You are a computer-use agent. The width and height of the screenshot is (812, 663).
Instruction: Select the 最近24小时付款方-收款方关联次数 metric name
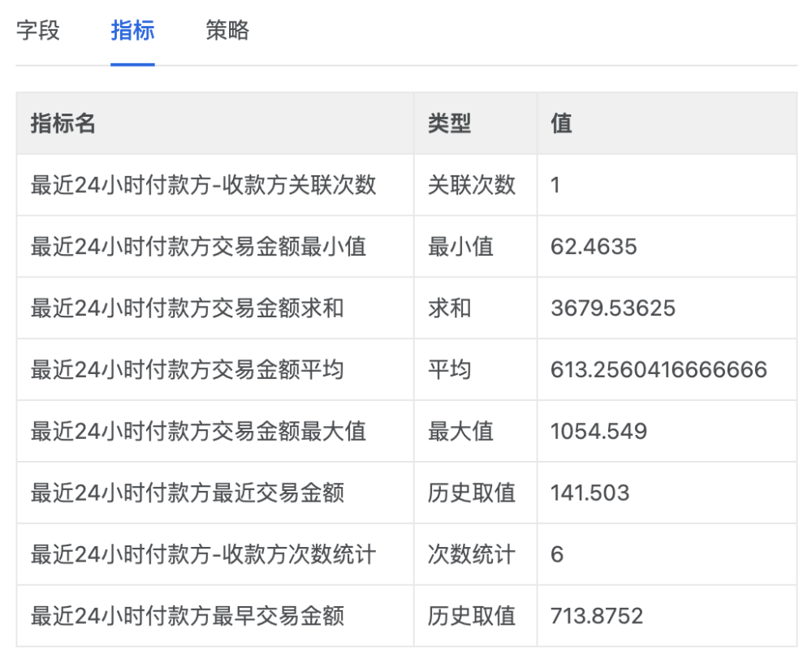pyautogui.click(x=203, y=185)
